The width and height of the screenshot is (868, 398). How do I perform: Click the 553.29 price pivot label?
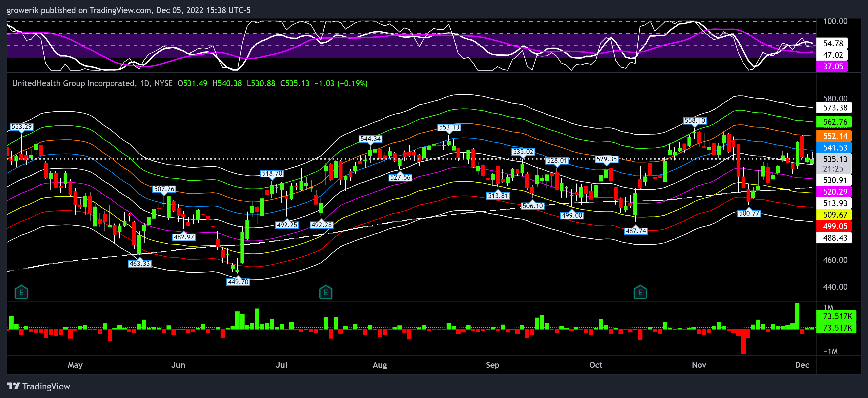(21, 127)
